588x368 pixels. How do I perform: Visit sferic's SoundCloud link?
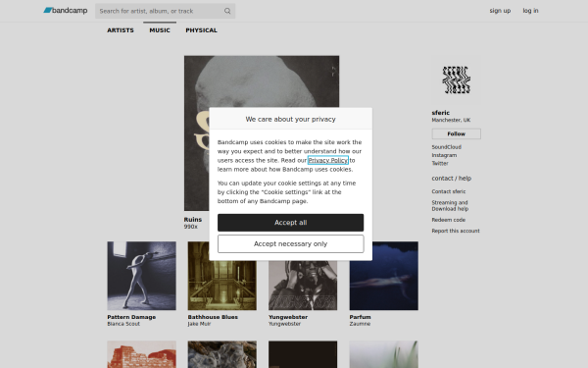[446, 147]
